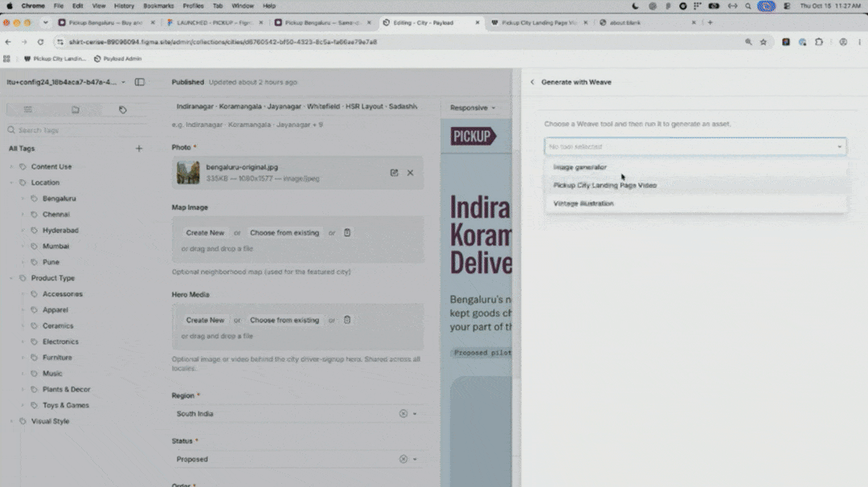Bookmark this page with the star icon

click(x=764, y=42)
